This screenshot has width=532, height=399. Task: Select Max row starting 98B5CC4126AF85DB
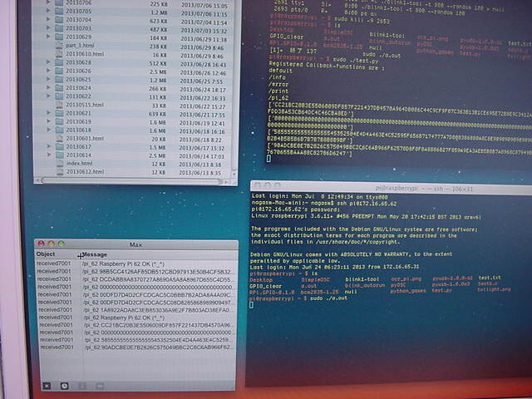(135, 272)
